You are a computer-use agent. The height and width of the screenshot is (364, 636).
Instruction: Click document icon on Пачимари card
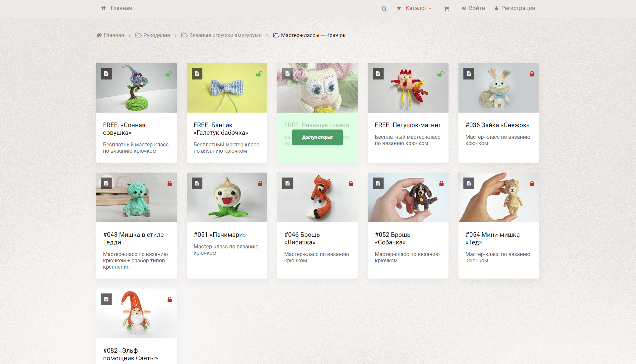click(197, 183)
